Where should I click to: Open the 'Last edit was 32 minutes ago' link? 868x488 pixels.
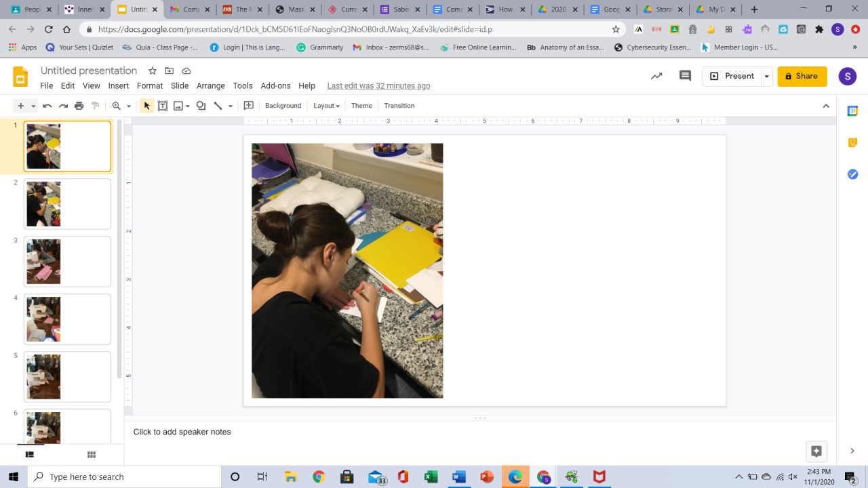(378, 86)
